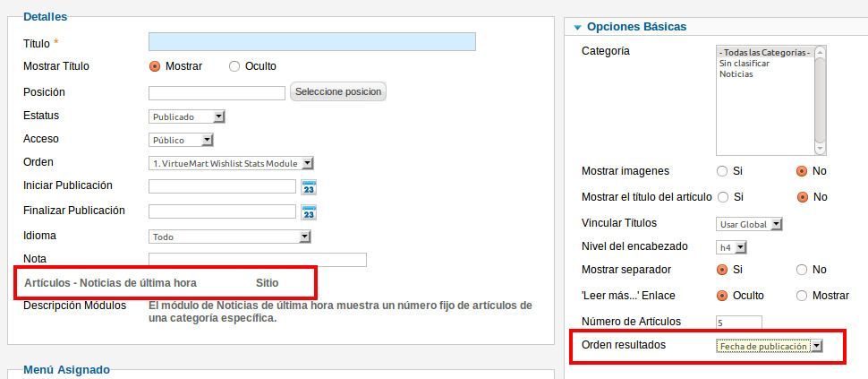
Task: Choose No for Mostrar imagenes
Action: [802, 171]
